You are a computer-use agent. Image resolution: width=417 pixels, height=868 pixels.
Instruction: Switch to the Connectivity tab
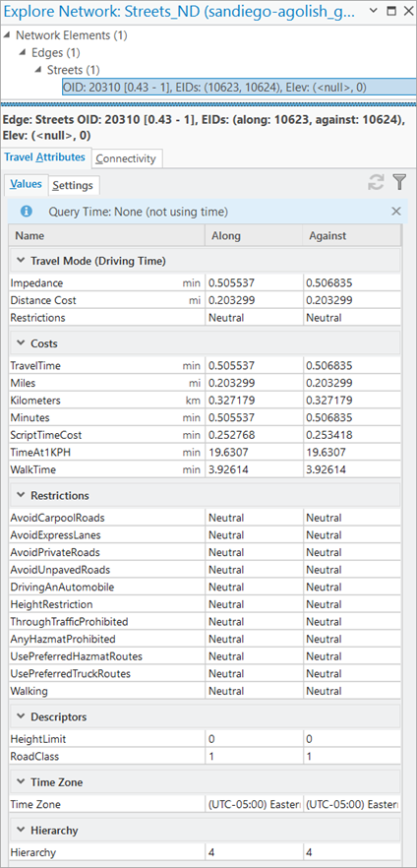[x=126, y=158]
